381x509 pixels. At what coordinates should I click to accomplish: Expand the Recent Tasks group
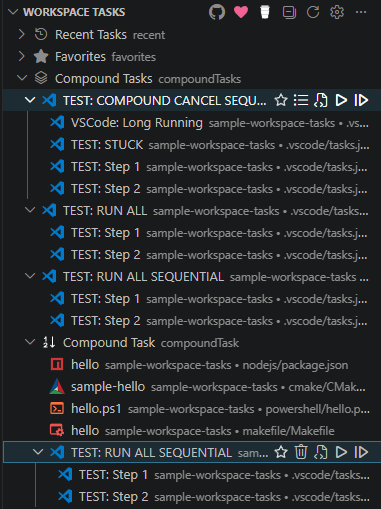[x=22, y=34]
